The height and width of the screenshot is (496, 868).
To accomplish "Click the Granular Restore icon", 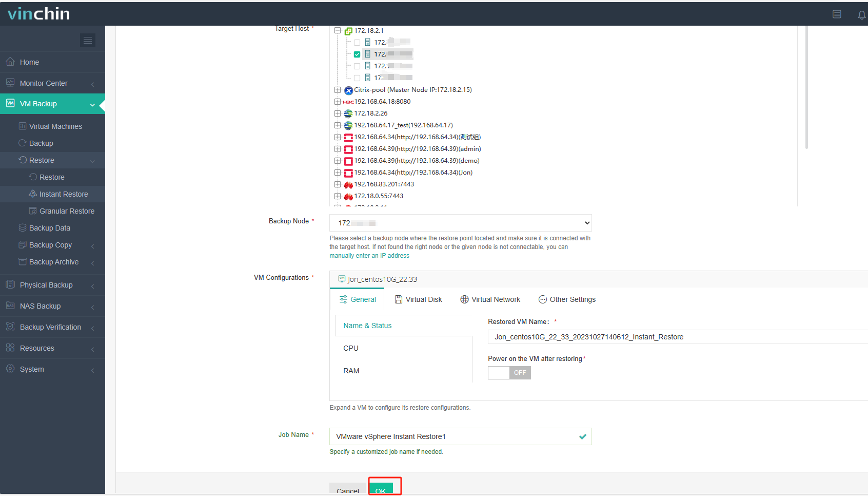I will [33, 211].
